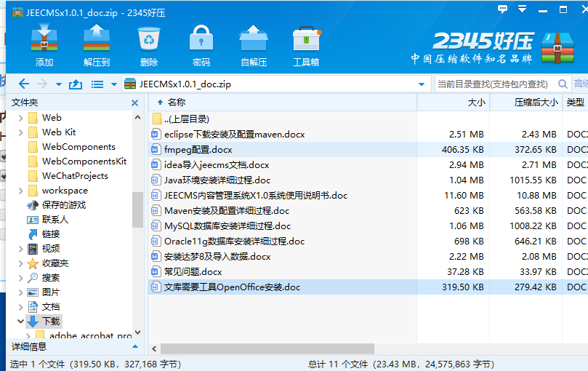
Task: Select MySQL数据库安装详细过程.doc file
Action: click(227, 226)
